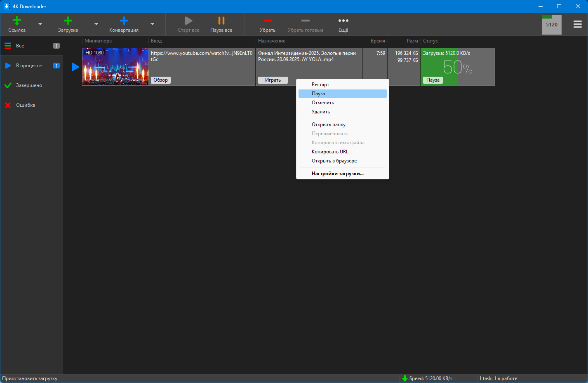Select Открыть папку from context menu
This screenshot has width=588, height=383.
coord(329,125)
